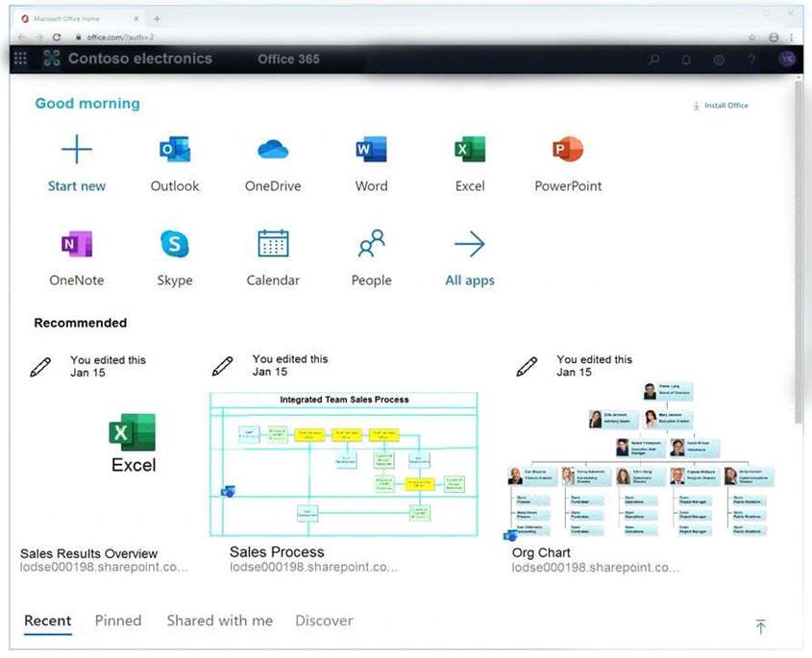This screenshot has width=812, height=658.
Task: Show All apps arrow
Action: (470, 244)
